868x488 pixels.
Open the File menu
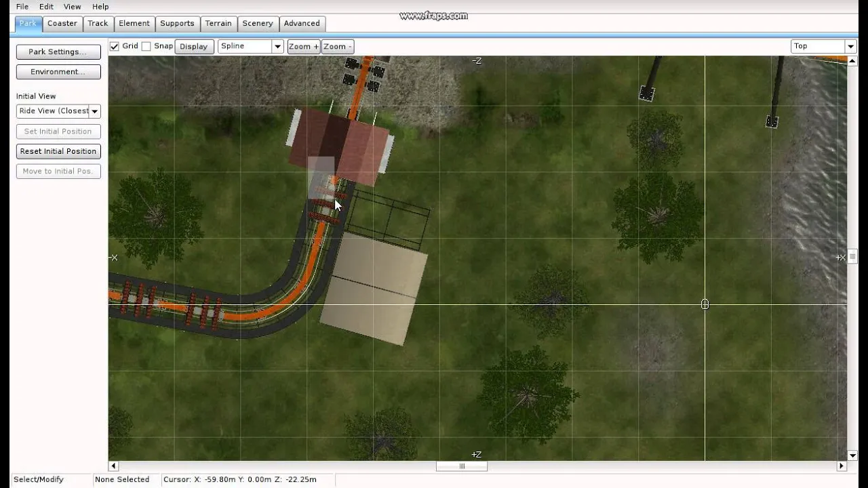coord(22,7)
